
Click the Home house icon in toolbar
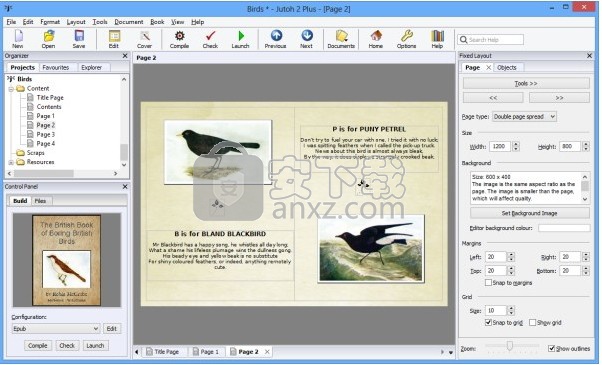pyautogui.click(x=376, y=36)
